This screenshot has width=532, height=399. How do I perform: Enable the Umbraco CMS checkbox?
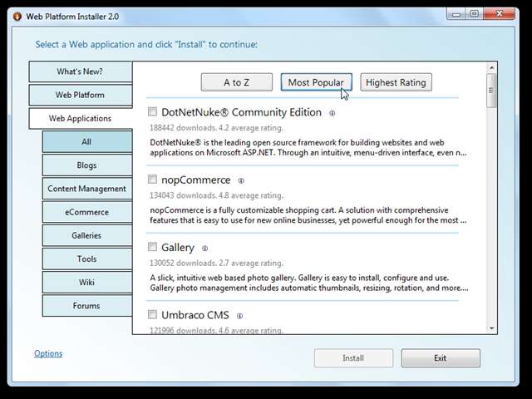point(152,314)
